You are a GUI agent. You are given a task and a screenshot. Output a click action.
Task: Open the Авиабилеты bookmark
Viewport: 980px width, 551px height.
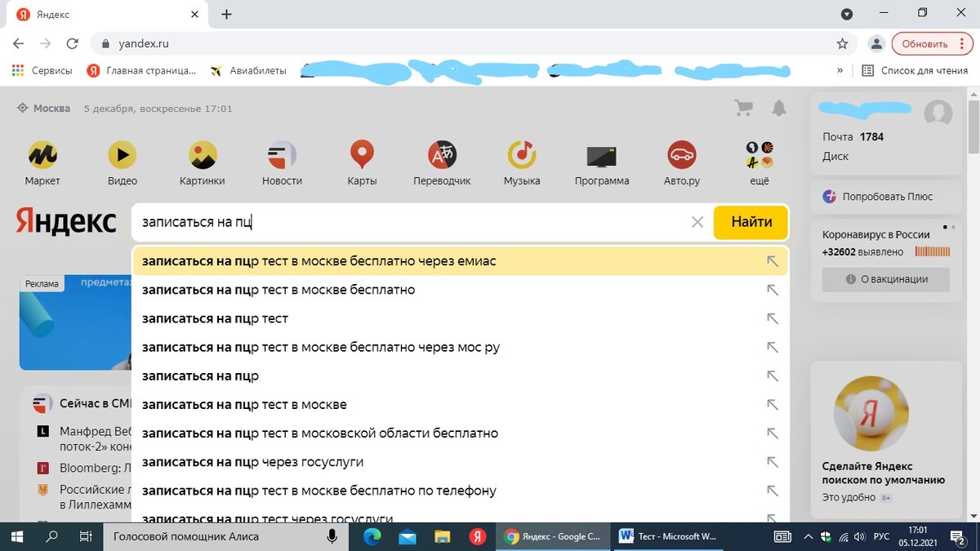(x=248, y=70)
